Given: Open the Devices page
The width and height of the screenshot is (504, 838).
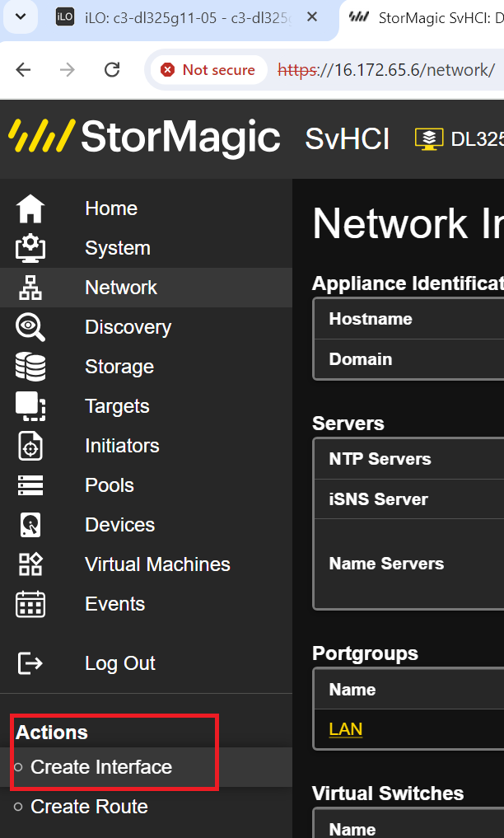Looking at the screenshot, I should point(119,525).
